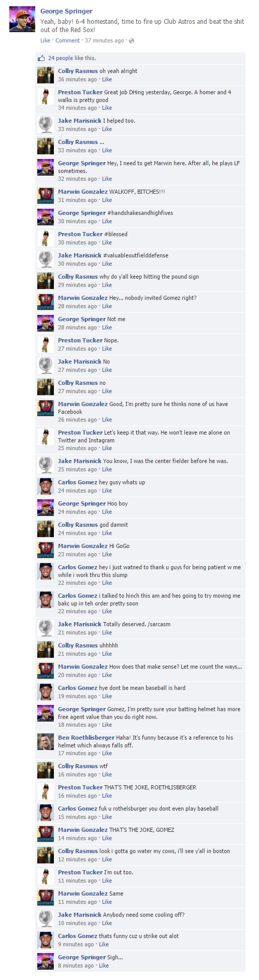Click fan avatar next to 'I helped too.'
Screen dimensions: 259x980
pos(46,124)
